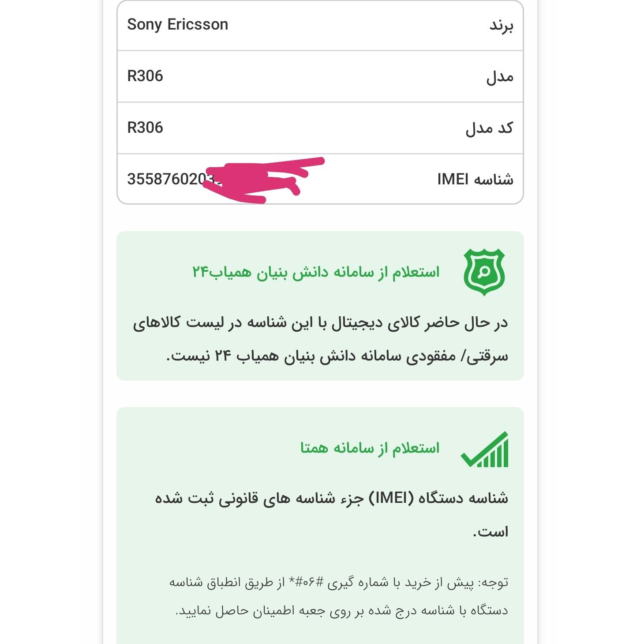644x644 pixels.
Task: Click the توجه note about dialing *#06#
Action: pyautogui.click(x=339, y=596)
